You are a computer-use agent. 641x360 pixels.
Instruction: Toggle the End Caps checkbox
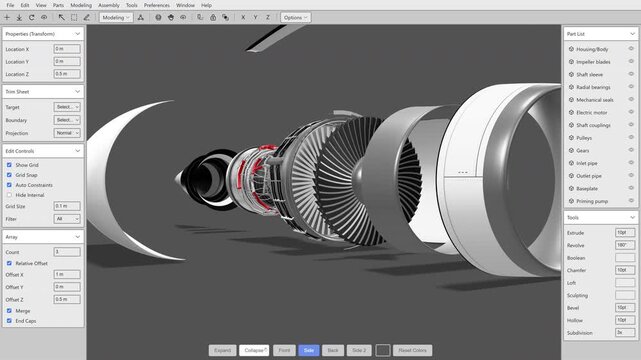pos(9,321)
